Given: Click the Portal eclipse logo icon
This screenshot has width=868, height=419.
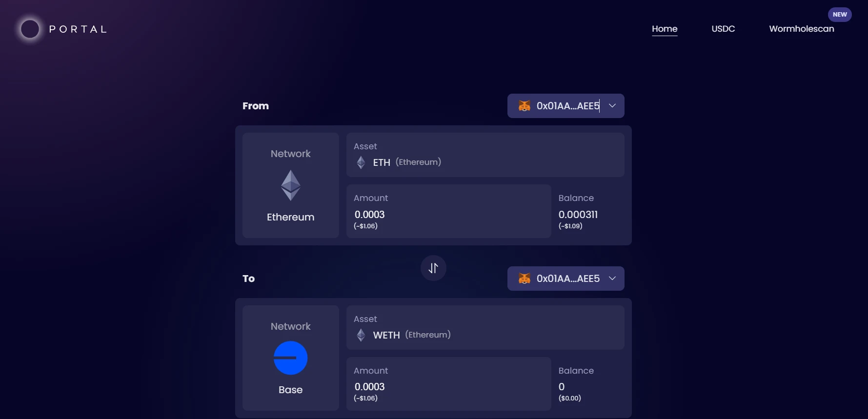Looking at the screenshot, I should point(30,29).
